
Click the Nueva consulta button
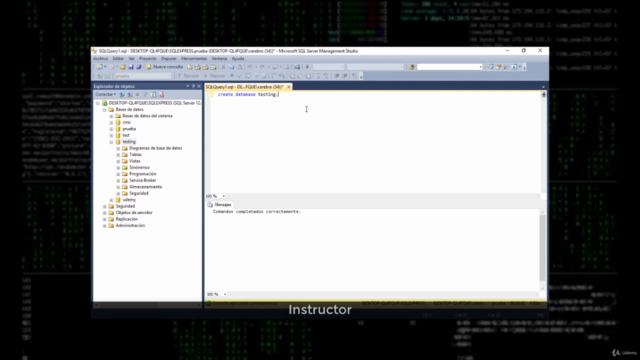coord(164,67)
